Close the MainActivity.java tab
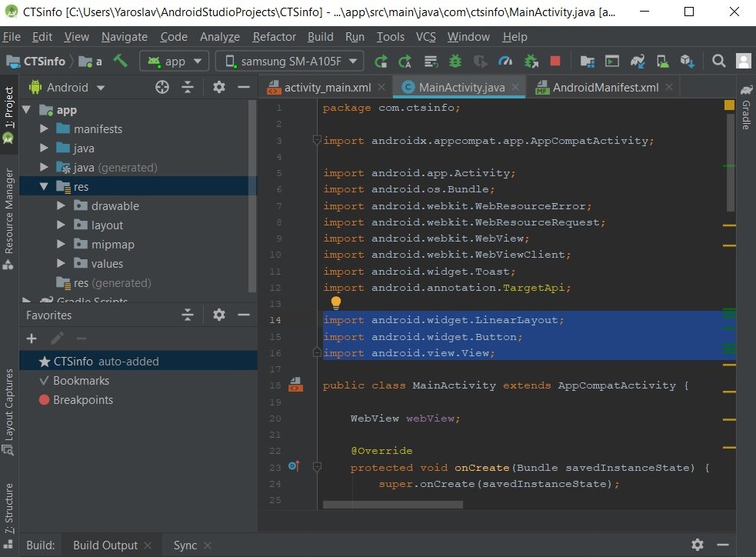Image resolution: width=756 pixels, height=557 pixels. click(515, 87)
